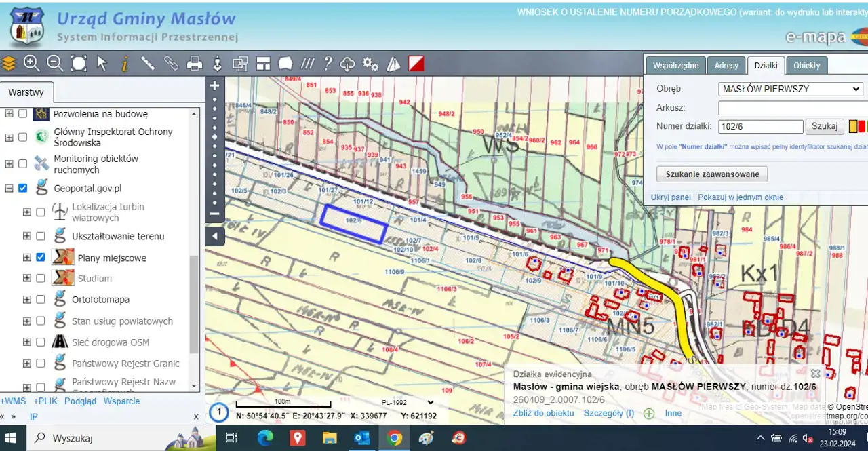
Task: Uncheck the Plany miejscowe layer
Action: pos(41,258)
